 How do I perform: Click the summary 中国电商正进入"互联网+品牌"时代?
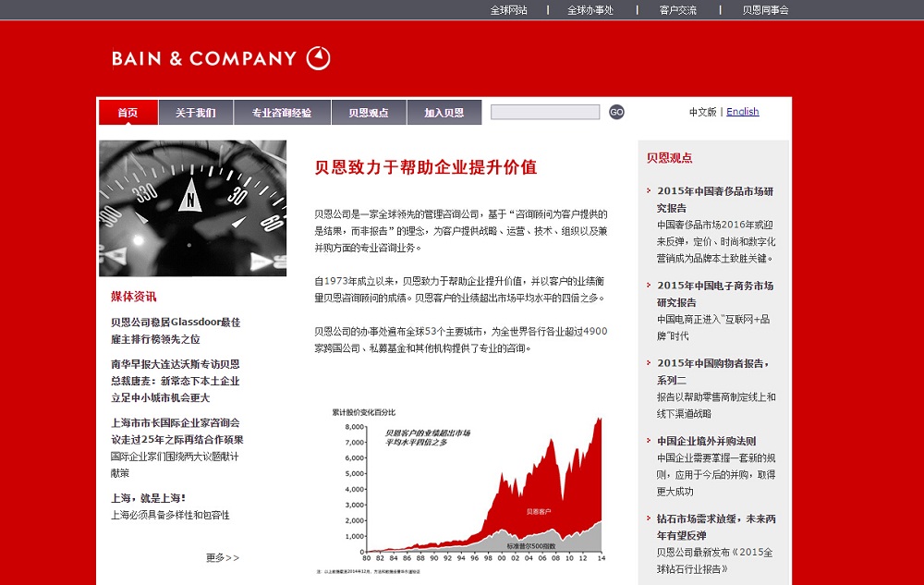click(713, 327)
